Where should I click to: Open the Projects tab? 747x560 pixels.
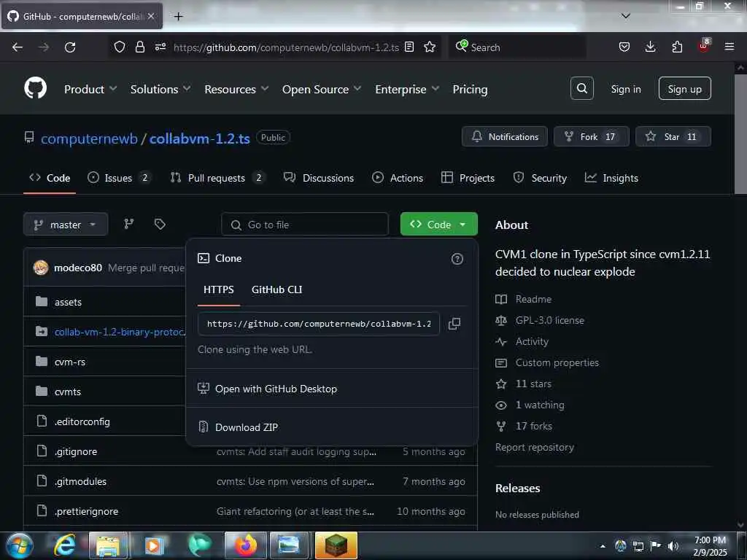pyautogui.click(x=468, y=178)
